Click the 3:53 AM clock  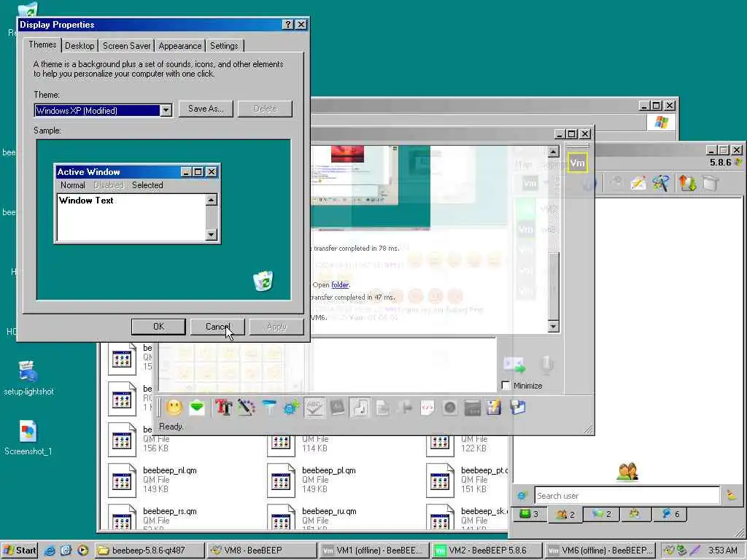(x=722, y=551)
